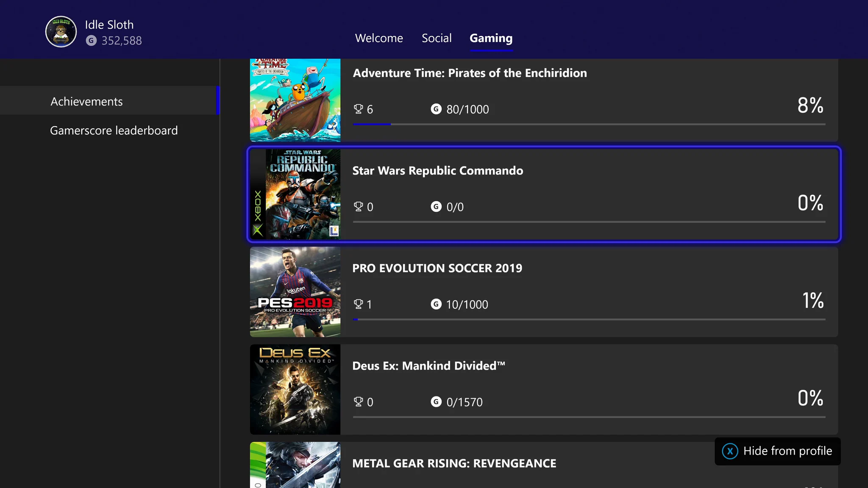Click the Deus Ex cover art
The height and width of the screenshot is (488, 868).
tap(295, 389)
